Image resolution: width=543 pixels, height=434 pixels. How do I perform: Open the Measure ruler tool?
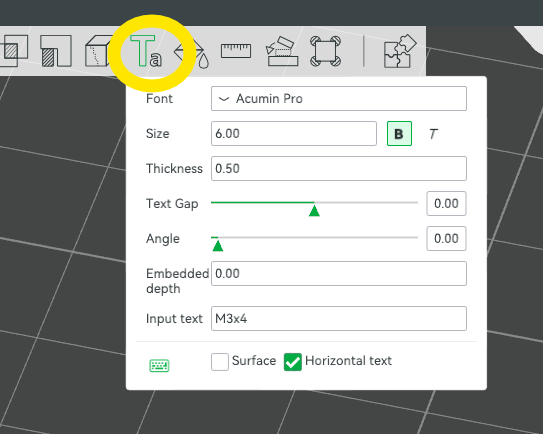pyautogui.click(x=236, y=51)
